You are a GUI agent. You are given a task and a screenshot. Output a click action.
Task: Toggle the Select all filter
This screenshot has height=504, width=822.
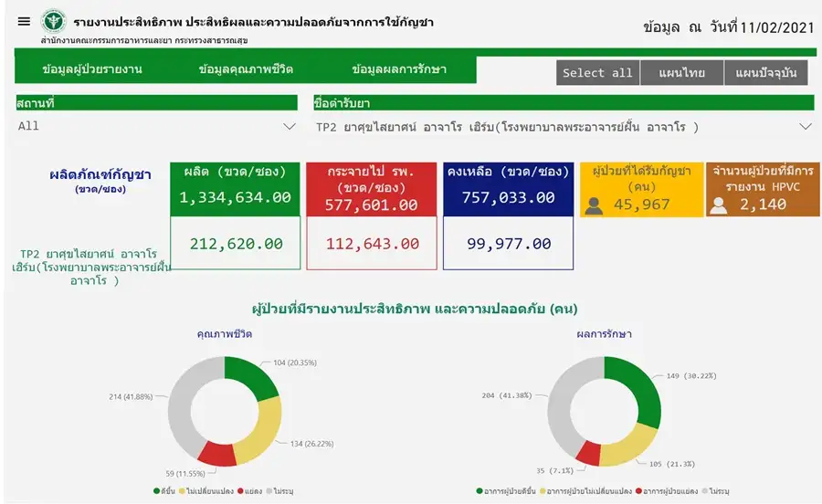[597, 73]
